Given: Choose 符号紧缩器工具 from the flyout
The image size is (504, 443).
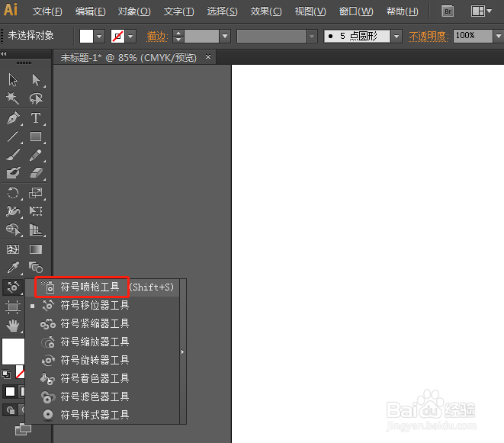Looking at the screenshot, I should click(x=103, y=324).
